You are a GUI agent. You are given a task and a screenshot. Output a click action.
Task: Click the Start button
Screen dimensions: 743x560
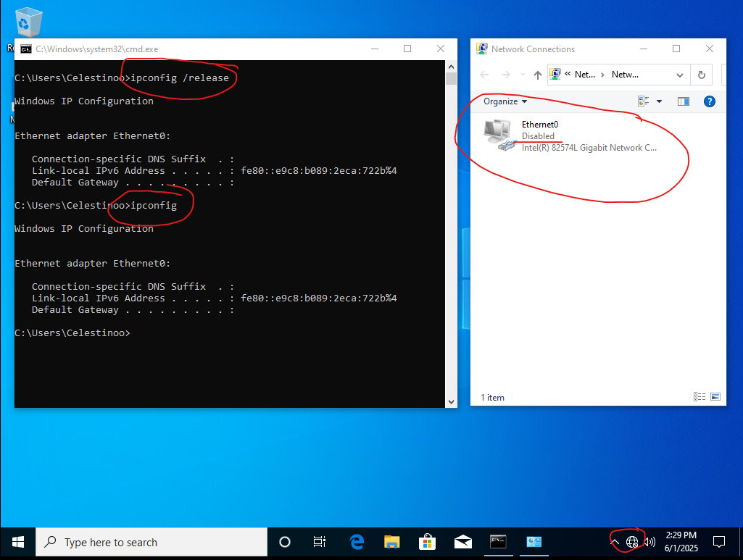pos(17,542)
